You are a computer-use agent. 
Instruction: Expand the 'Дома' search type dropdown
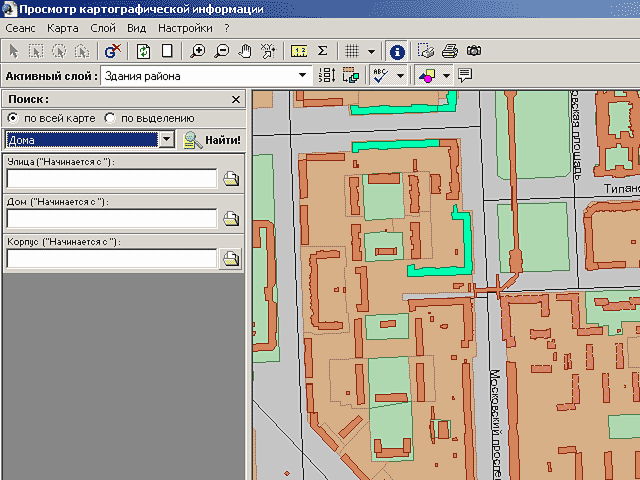click(167, 140)
